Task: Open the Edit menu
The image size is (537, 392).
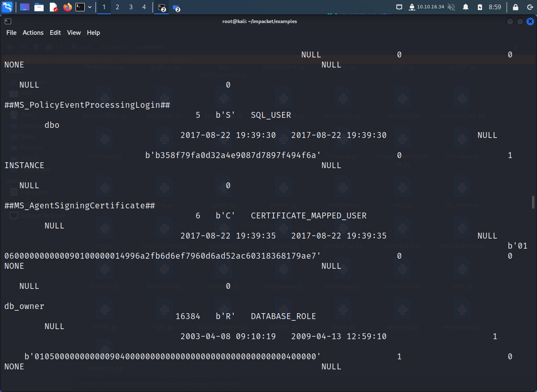Action: [x=55, y=33]
